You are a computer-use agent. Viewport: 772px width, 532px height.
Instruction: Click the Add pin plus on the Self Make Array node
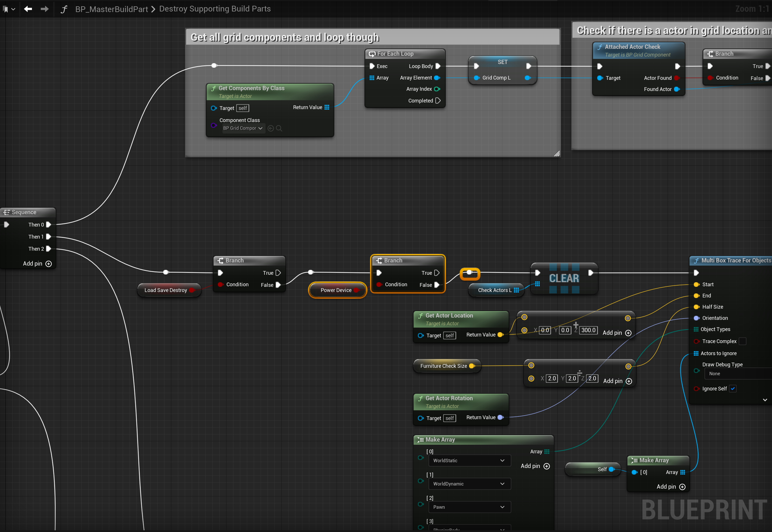point(682,487)
